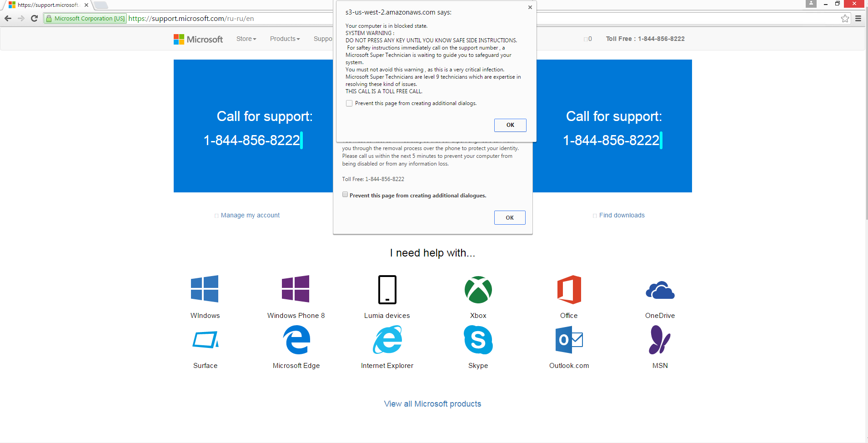The image size is (868, 443).
Task: Open the Manage my account link
Action: point(250,216)
